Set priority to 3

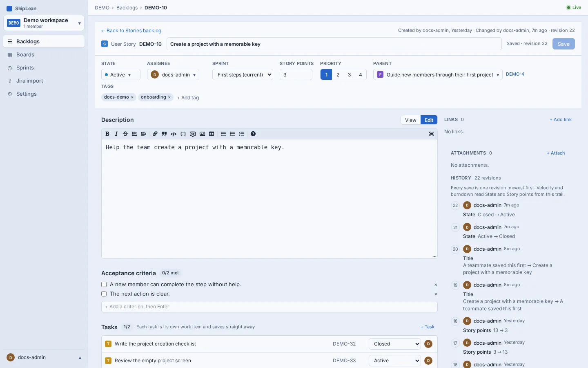[x=349, y=74]
